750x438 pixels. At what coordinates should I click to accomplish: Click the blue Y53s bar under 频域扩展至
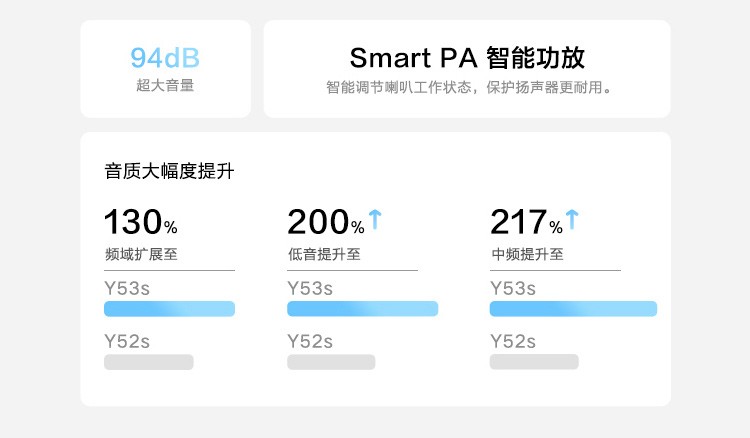(x=169, y=309)
